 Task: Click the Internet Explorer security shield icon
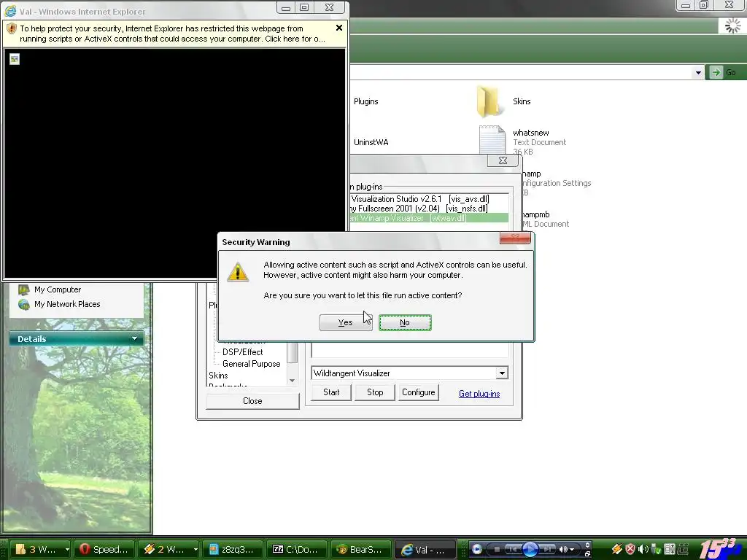click(12, 28)
